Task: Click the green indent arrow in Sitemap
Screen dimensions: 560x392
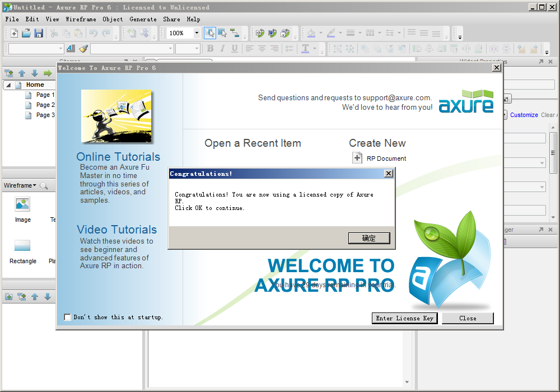Action: (48, 73)
